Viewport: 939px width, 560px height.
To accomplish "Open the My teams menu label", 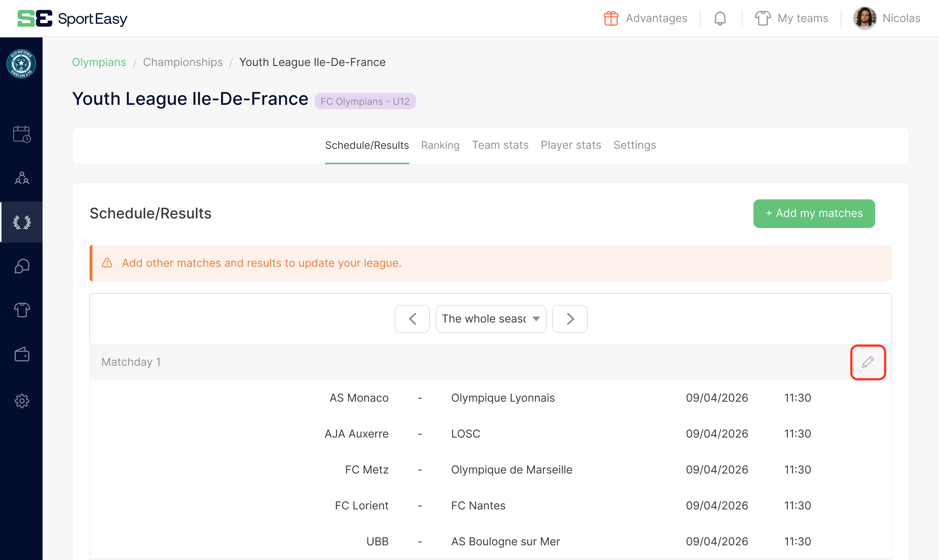I will pos(803,18).
